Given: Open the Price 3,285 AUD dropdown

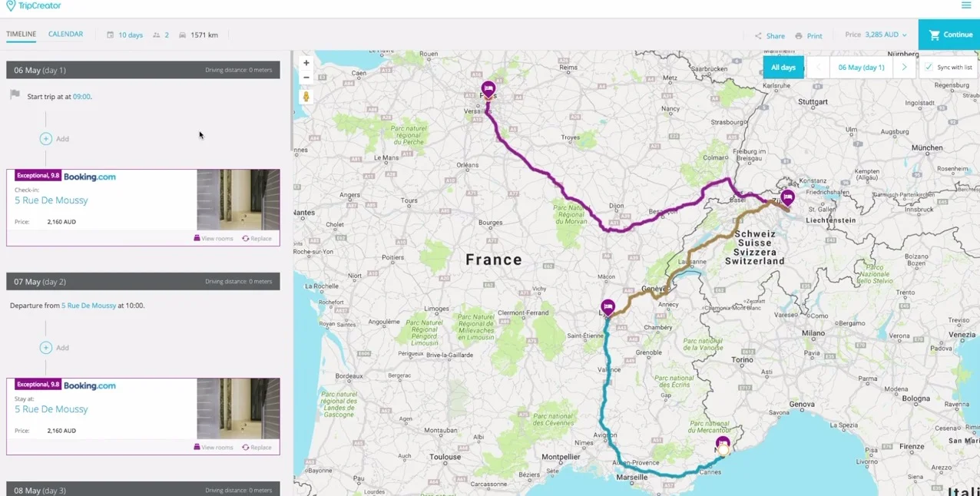Looking at the screenshot, I should [x=876, y=35].
